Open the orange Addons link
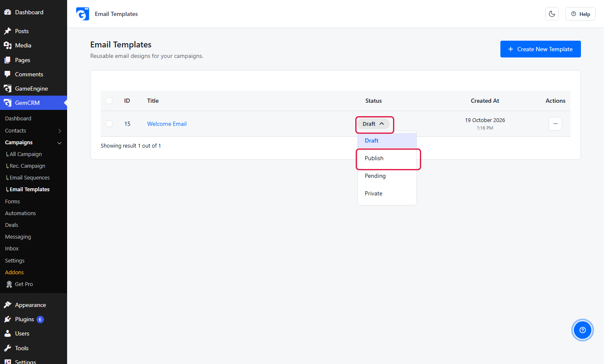The image size is (604, 364). [x=14, y=273]
